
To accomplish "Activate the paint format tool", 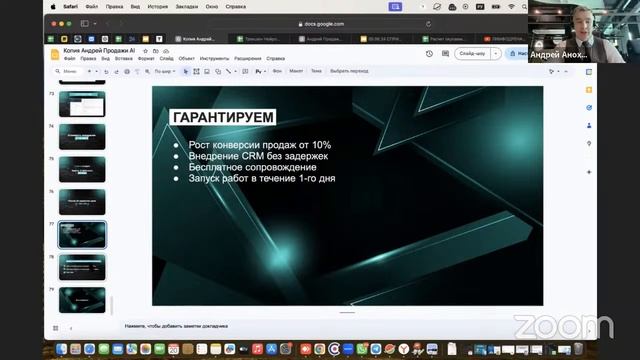I will point(137,71).
